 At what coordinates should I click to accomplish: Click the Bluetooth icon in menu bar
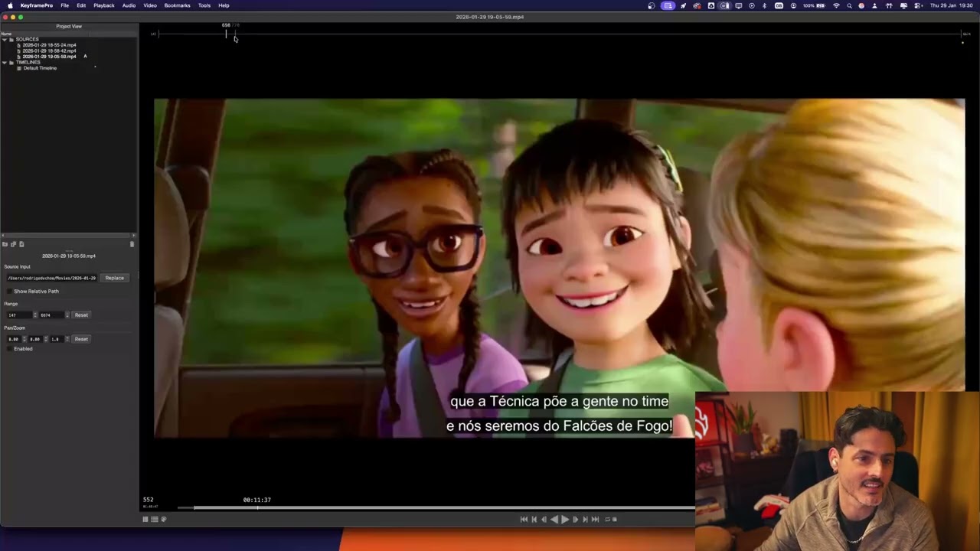pos(764,5)
